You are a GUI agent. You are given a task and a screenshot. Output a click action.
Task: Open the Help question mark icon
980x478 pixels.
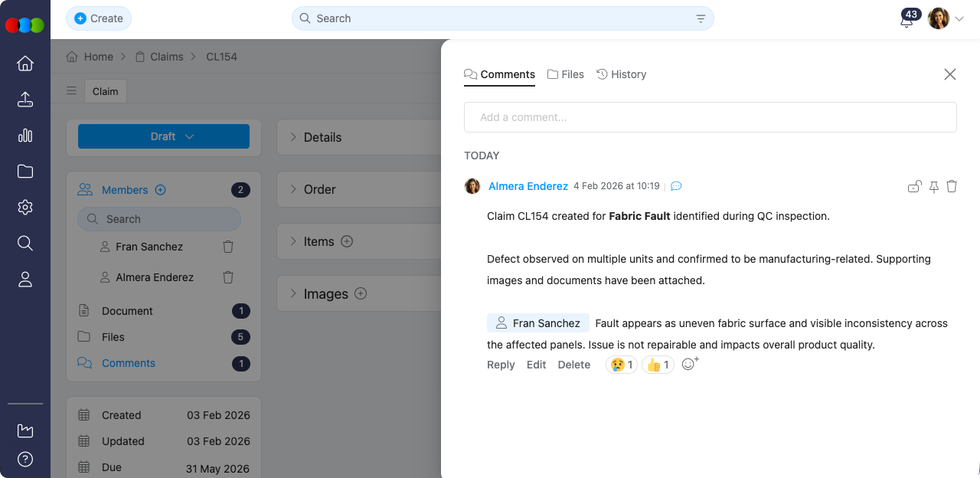coord(24,460)
